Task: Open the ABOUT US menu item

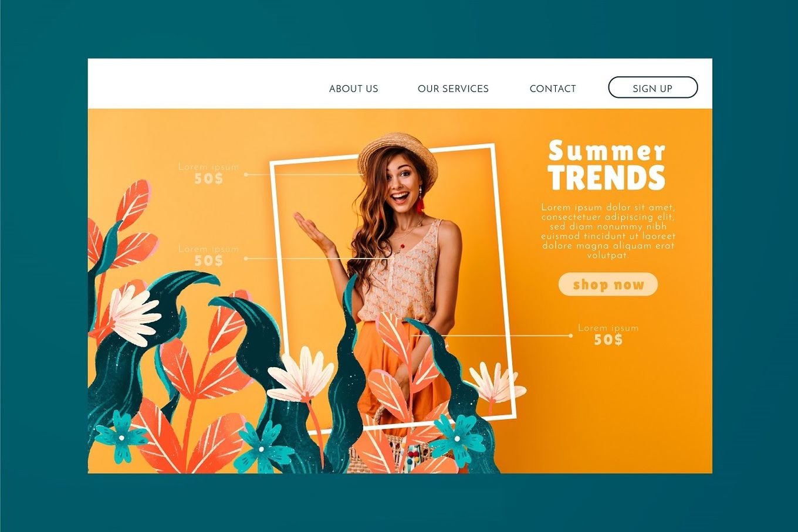Action: point(353,89)
